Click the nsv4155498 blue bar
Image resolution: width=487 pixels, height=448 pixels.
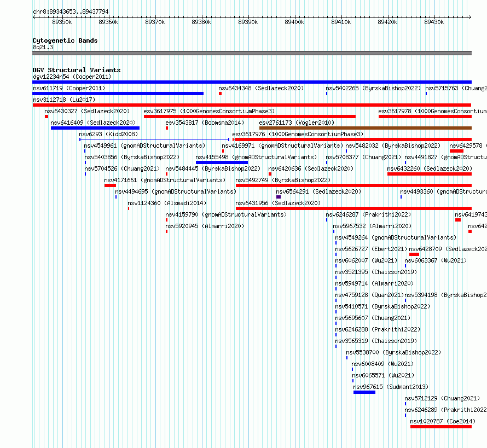222,162
